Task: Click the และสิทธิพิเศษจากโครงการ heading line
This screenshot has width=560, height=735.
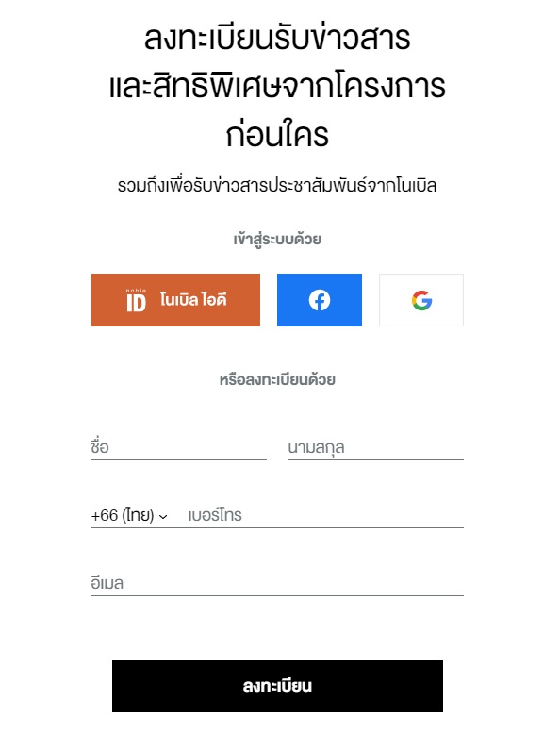Action: [x=277, y=86]
